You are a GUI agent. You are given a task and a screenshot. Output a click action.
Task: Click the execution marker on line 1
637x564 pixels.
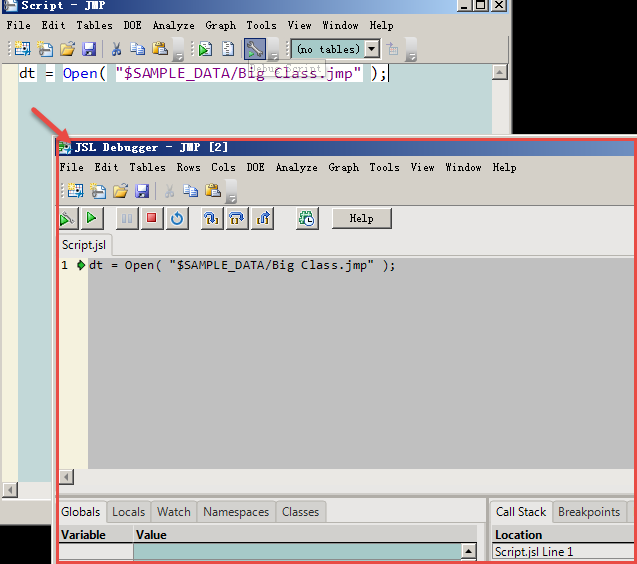81,265
